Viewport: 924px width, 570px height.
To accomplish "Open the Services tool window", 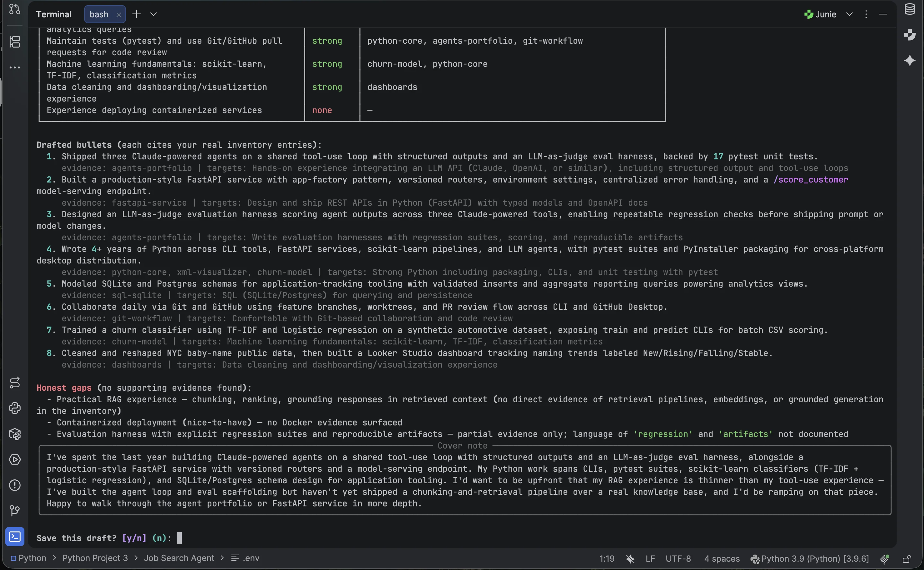I will pos(15,459).
